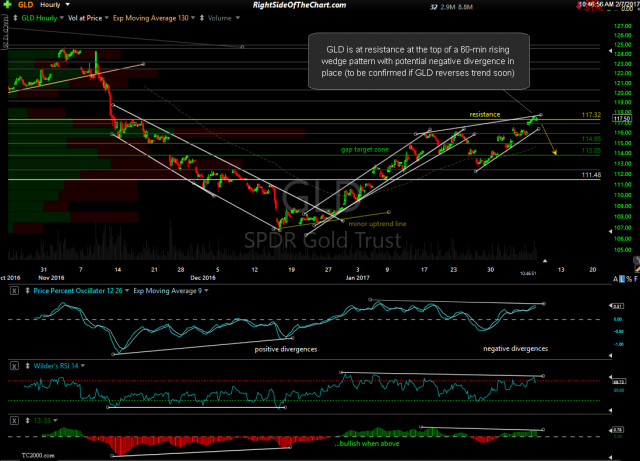The width and height of the screenshot is (640, 461).
Task: Open Price Percent Oscillator 12 26 dropdown
Action: [x=127, y=291]
